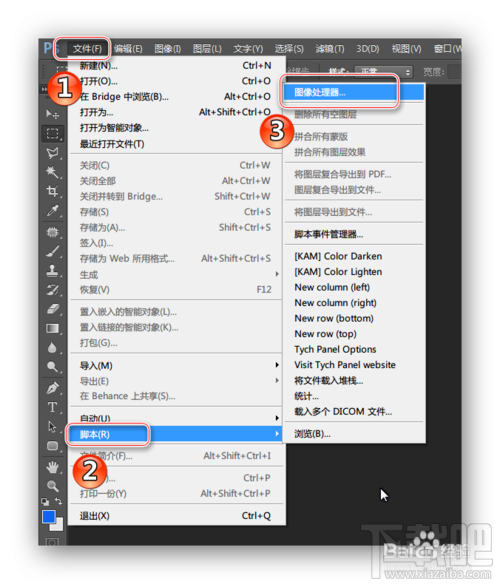Choose 打开为智能对象... entry

click(176, 128)
